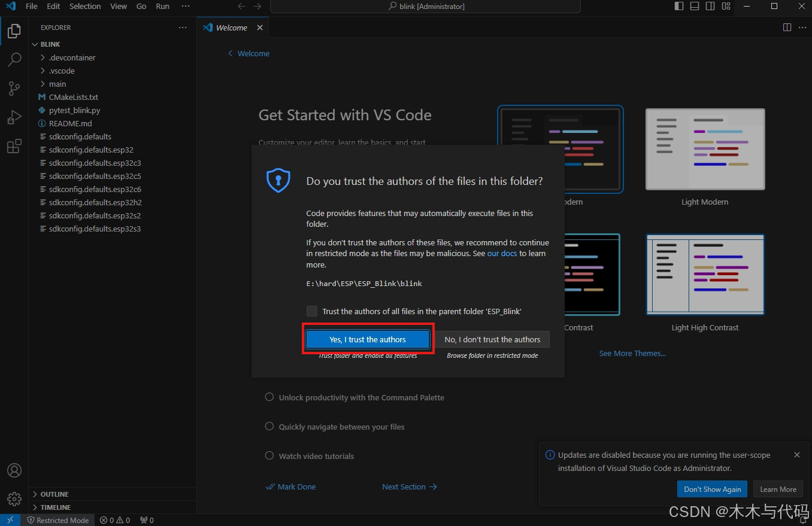Open the Search view icon

tap(14, 60)
